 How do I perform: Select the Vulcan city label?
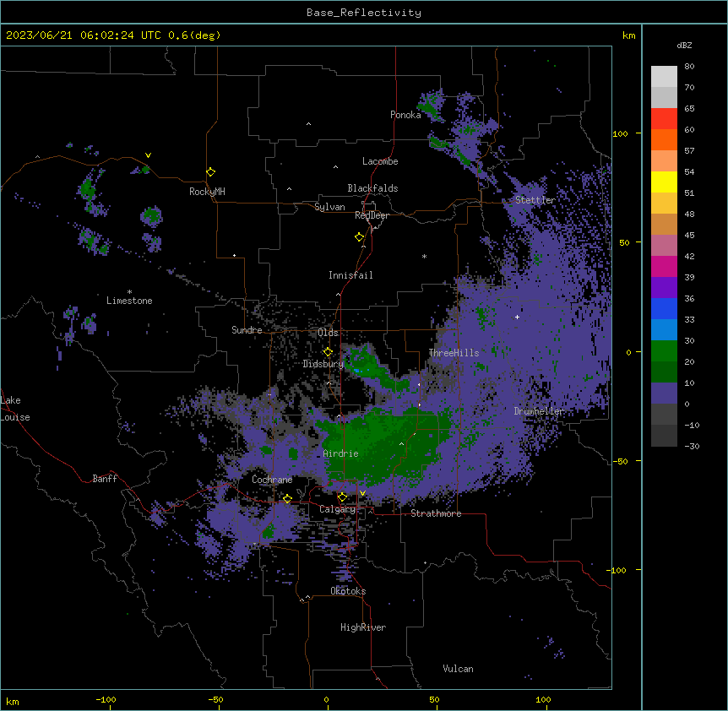pyautogui.click(x=459, y=669)
